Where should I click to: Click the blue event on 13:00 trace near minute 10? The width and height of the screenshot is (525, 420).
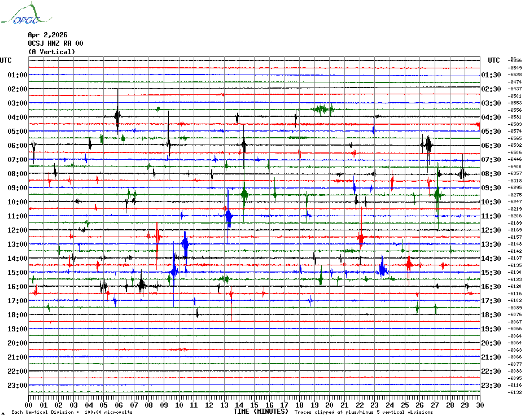coord(186,244)
